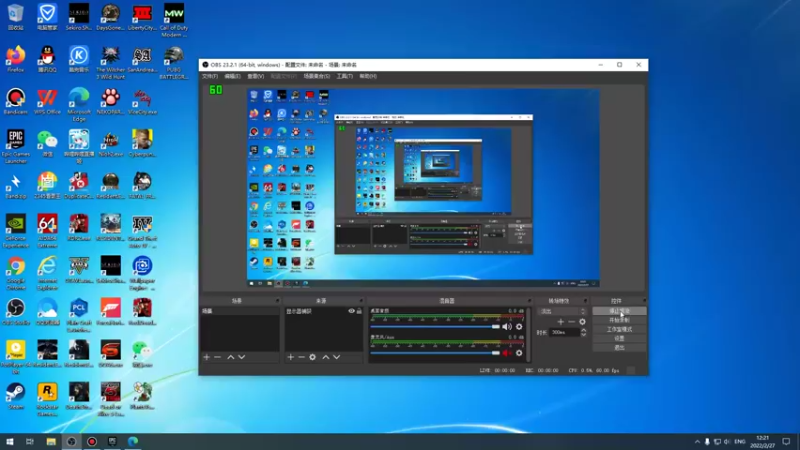Open the 帮助(H) menu

point(368,76)
